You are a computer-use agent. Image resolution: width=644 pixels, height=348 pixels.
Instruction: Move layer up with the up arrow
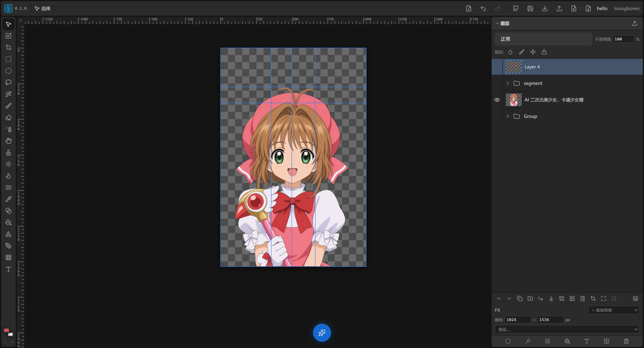(x=499, y=299)
